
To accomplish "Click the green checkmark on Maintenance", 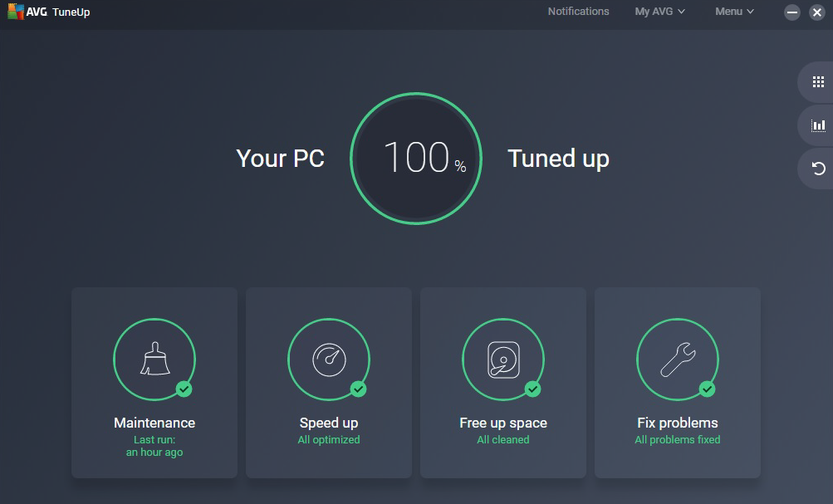I will tap(184, 389).
